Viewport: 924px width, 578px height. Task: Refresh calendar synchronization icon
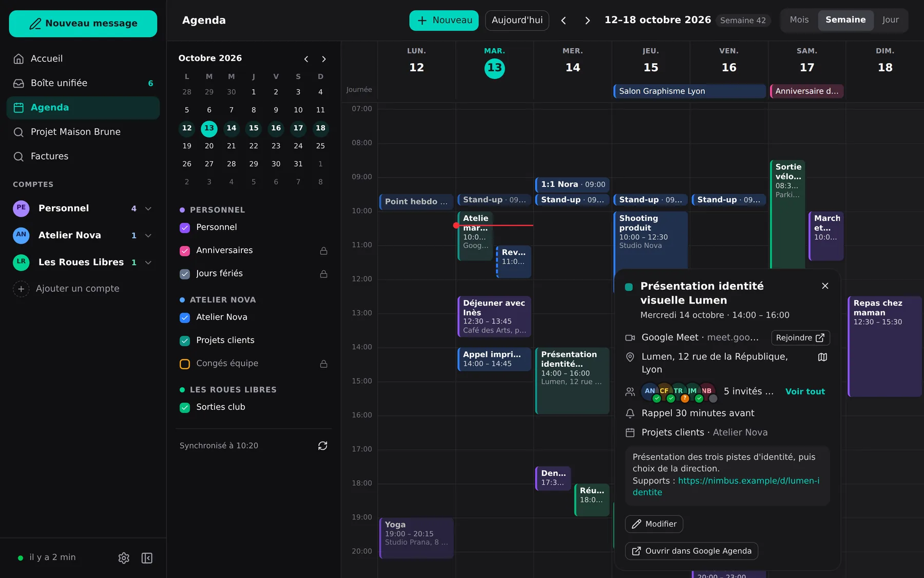[x=322, y=446]
